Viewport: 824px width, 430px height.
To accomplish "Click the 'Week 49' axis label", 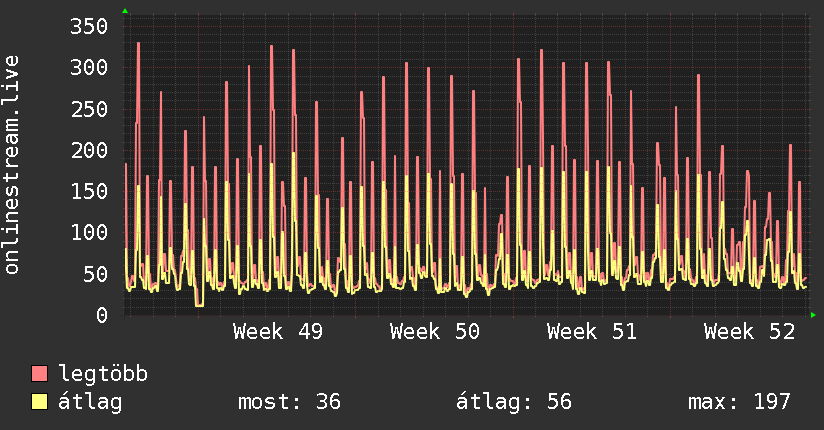I will 278,332.
